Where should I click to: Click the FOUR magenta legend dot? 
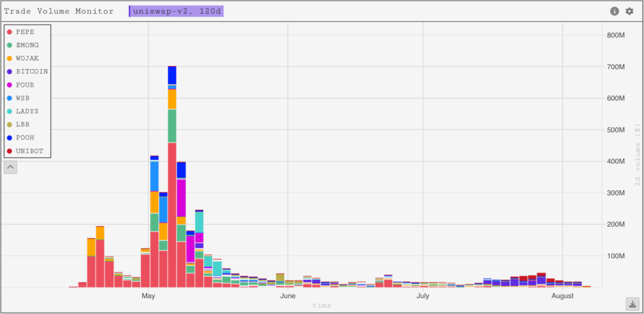(9, 85)
